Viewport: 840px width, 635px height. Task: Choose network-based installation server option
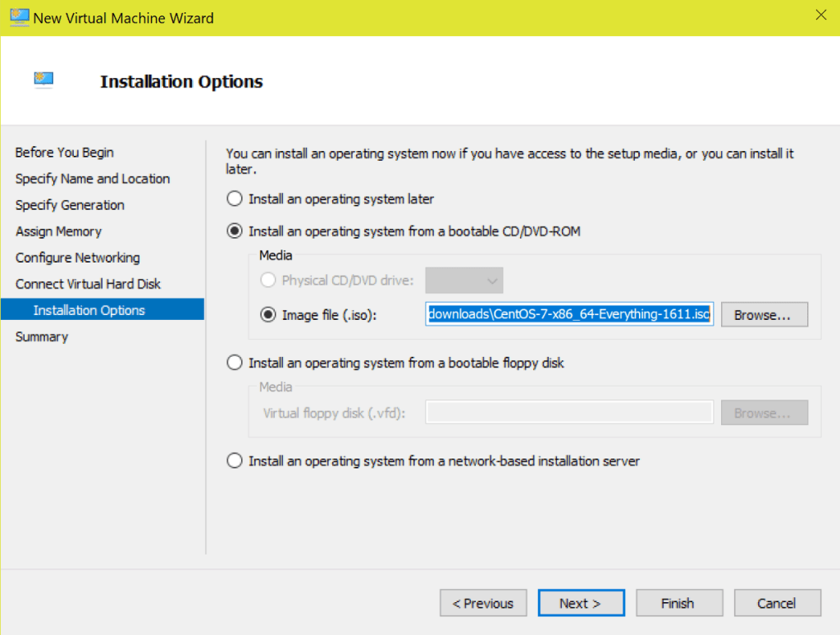(x=234, y=460)
